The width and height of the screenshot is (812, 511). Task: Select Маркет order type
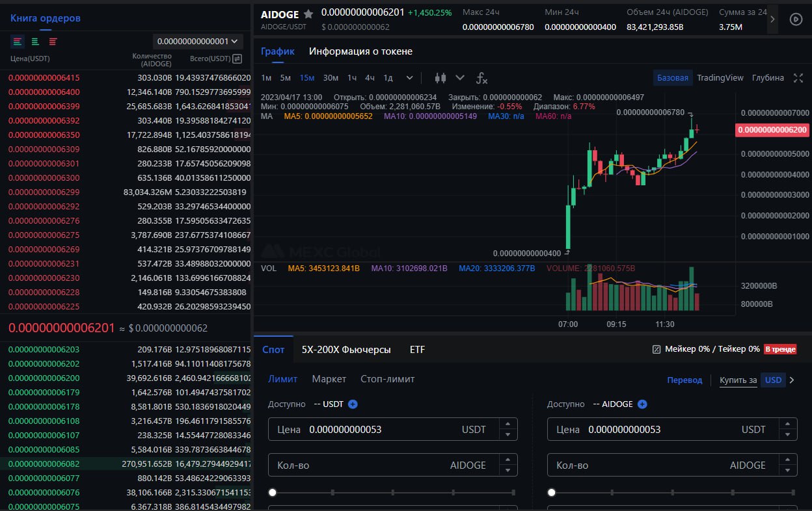tap(329, 379)
